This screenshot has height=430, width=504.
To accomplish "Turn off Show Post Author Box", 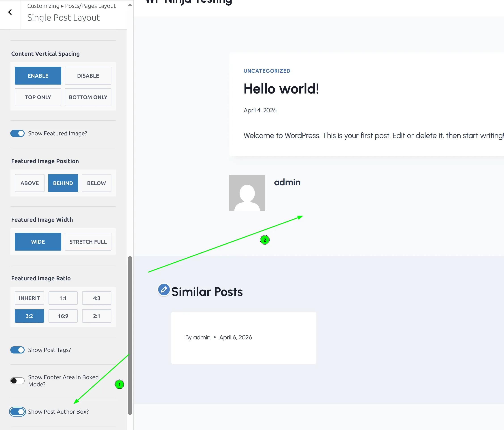I will click(x=17, y=411).
